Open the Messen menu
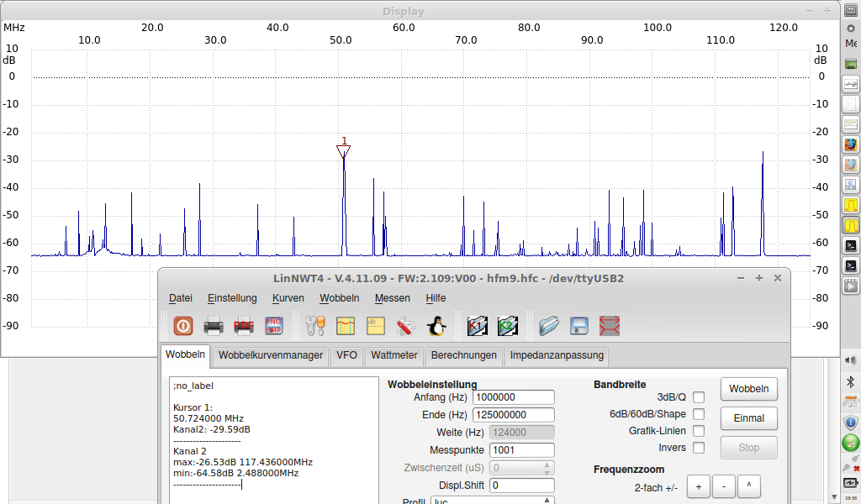This screenshot has width=861, height=504. coord(393,298)
